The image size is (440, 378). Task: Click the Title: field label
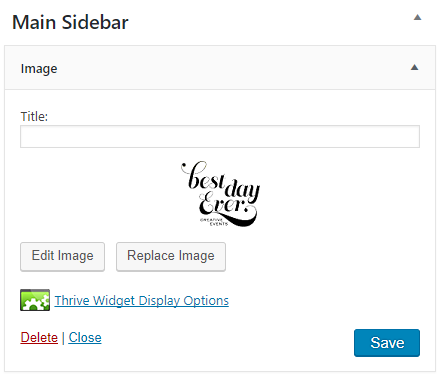[x=34, y=117]
